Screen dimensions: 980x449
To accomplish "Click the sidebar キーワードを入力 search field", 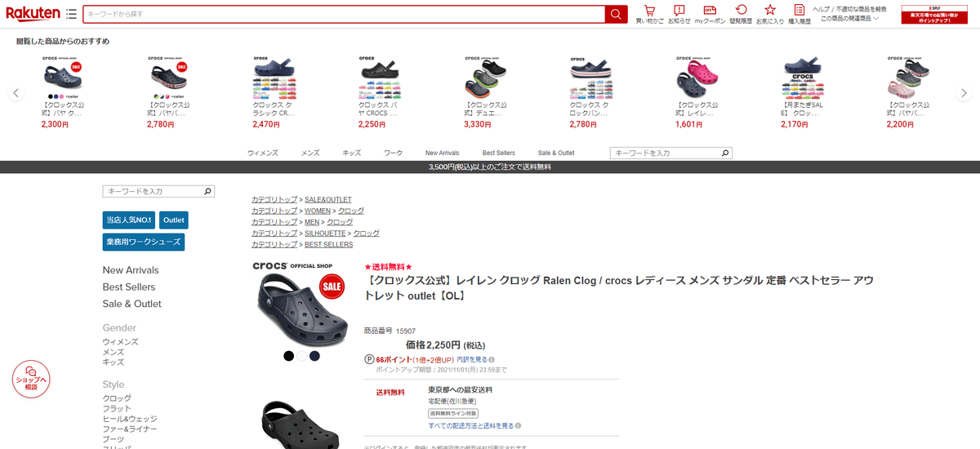I will pos(158,191).
